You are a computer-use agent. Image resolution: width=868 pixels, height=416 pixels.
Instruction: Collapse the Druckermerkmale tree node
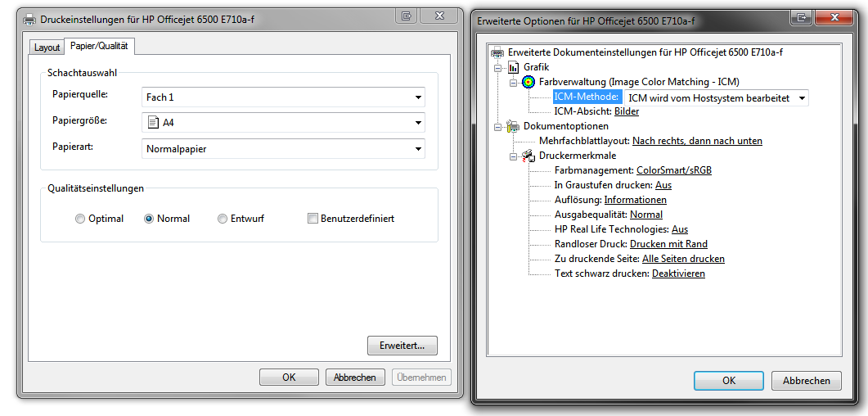(x=513, y=156)
